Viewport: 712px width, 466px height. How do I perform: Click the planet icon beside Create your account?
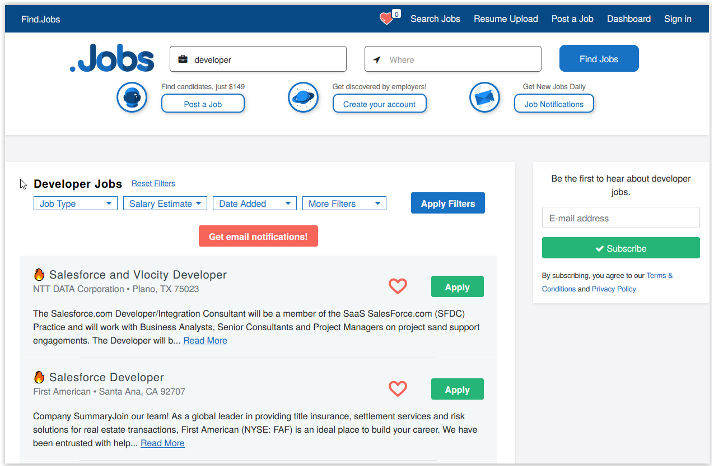coord(303,97)
